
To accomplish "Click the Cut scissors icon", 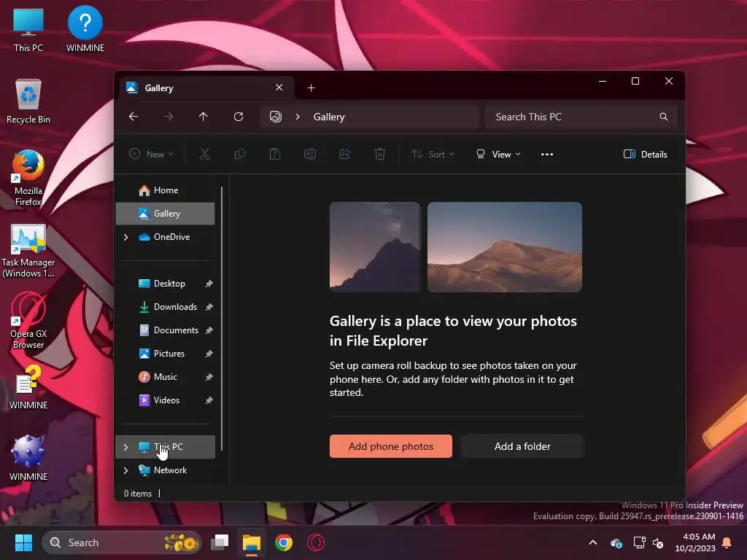I will (205, 154).
